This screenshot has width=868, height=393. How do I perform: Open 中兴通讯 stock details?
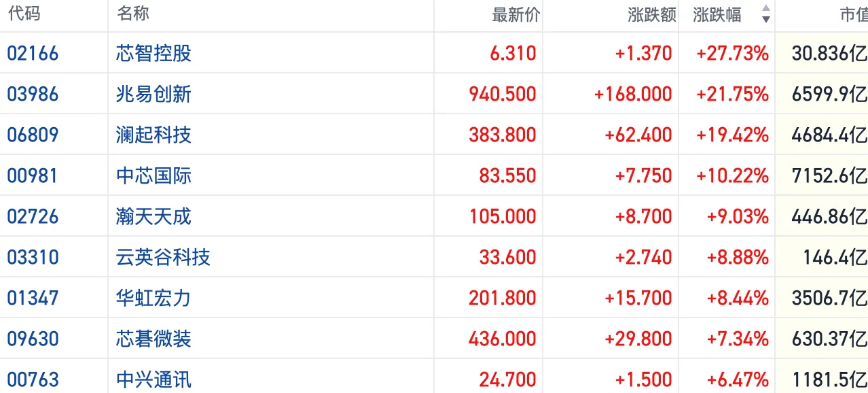point(153,379)
